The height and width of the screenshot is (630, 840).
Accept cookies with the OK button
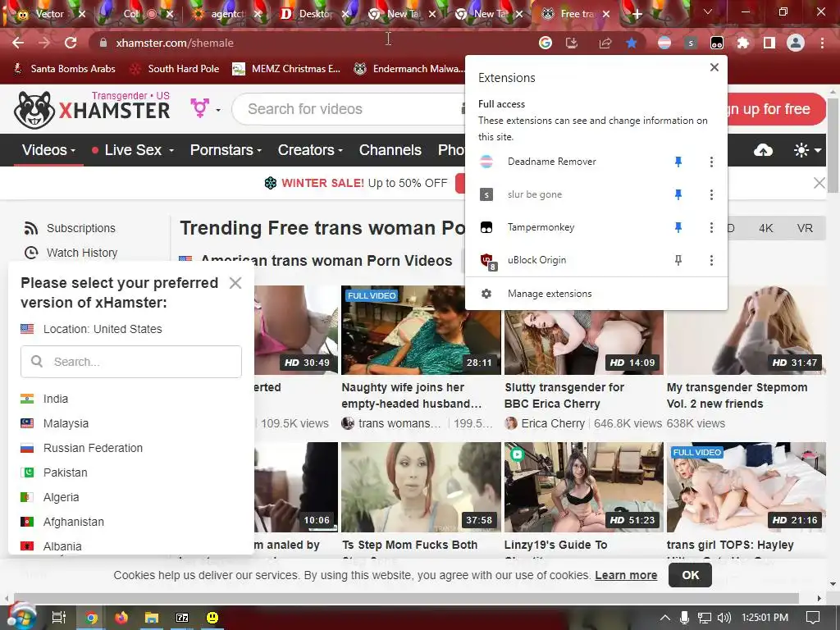tap(690, 575)
